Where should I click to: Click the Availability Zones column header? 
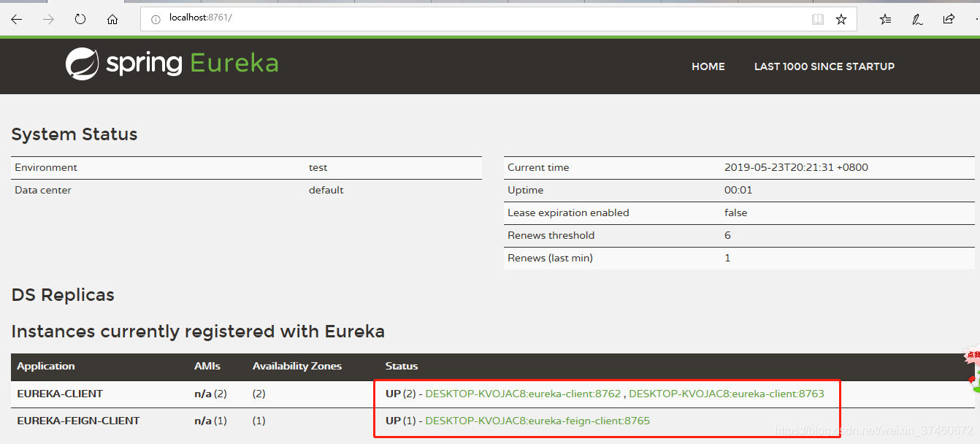297,366
